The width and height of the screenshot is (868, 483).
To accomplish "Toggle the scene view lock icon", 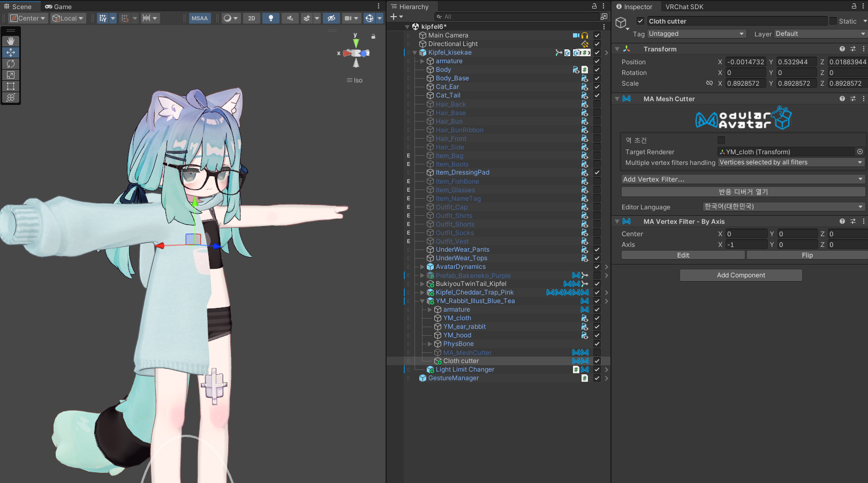I will (x=373, y=36).
